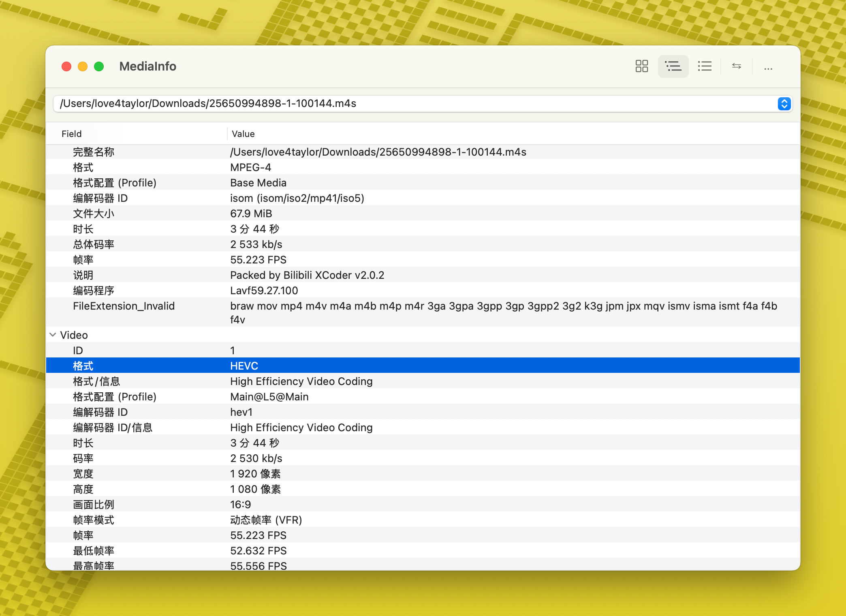Click the Field column header
The width and height of the screenshot is (846, 616).
[72, 134]
